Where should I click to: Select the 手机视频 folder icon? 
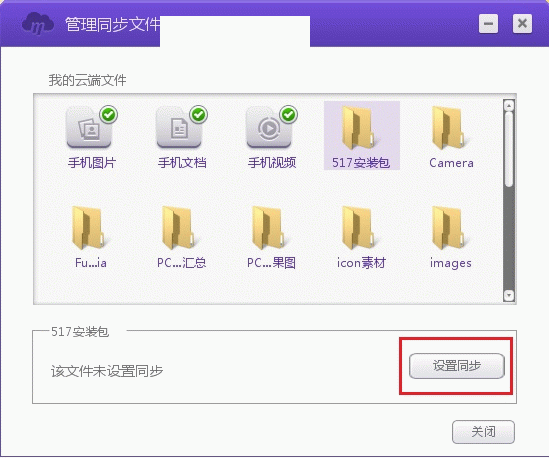click(269, 127)
